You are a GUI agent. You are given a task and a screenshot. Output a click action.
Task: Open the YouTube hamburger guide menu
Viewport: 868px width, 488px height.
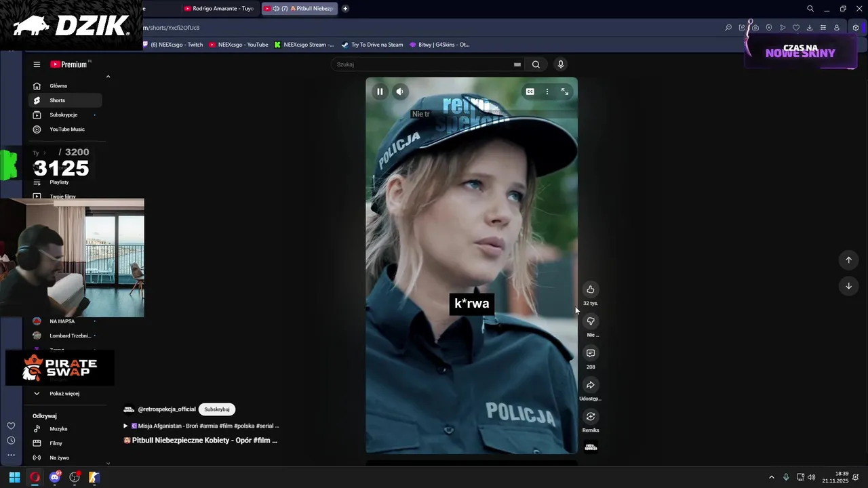point(37,64)
